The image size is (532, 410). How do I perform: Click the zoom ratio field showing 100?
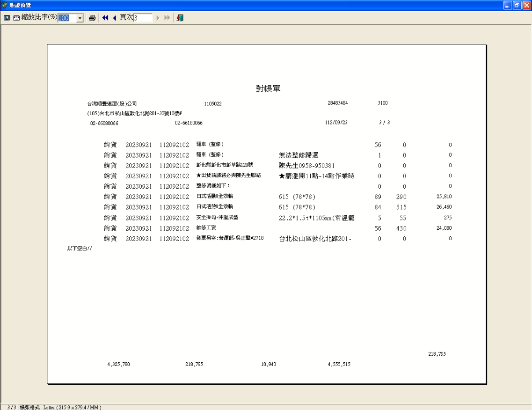66,18
